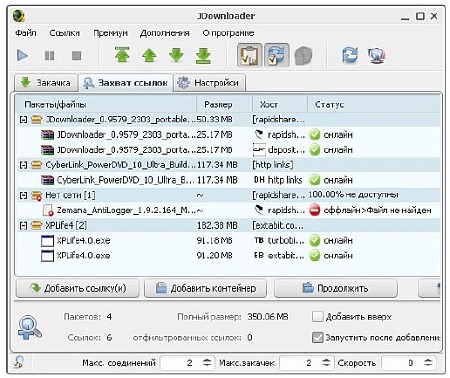
Task: Sort by Пакеты/файлы column header
Action: click(106, 104)
